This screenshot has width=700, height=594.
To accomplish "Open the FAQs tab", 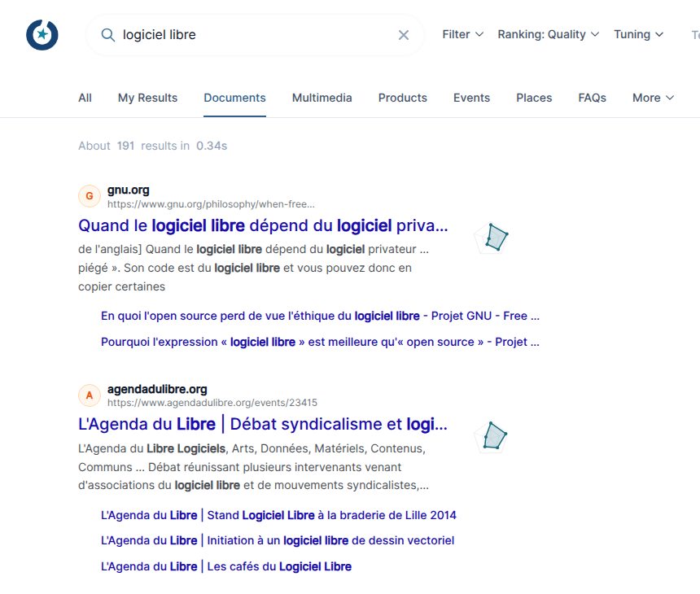I will (x=592, y=98).
